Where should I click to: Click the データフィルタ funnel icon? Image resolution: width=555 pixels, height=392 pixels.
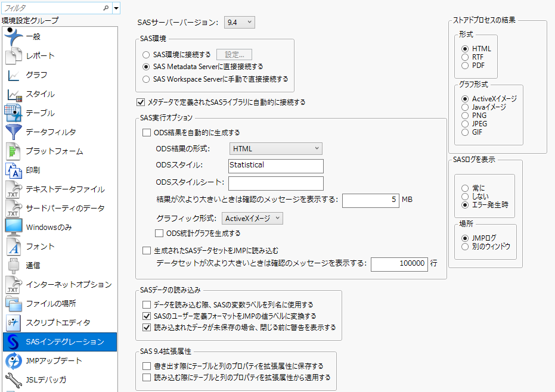13,132
